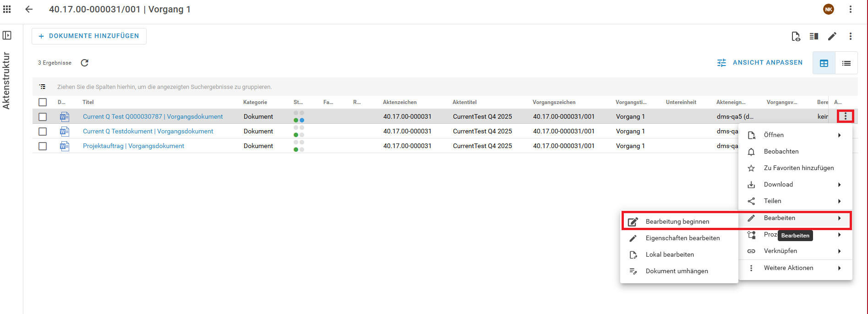This screenshot has width=868, height=314.
Task: Tick checkbox for Current Q Test Q000030787
Action: click(43, 117)
